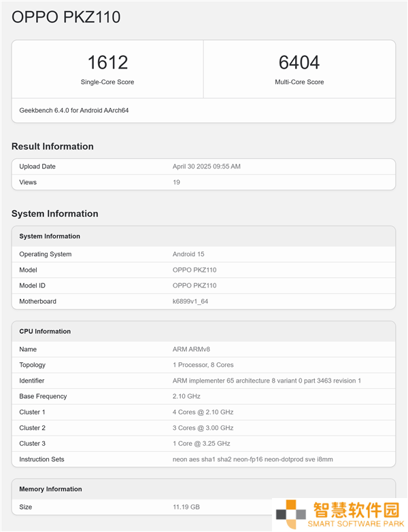Select the neon aes sha1 instruction sets value

pos(253,459)
